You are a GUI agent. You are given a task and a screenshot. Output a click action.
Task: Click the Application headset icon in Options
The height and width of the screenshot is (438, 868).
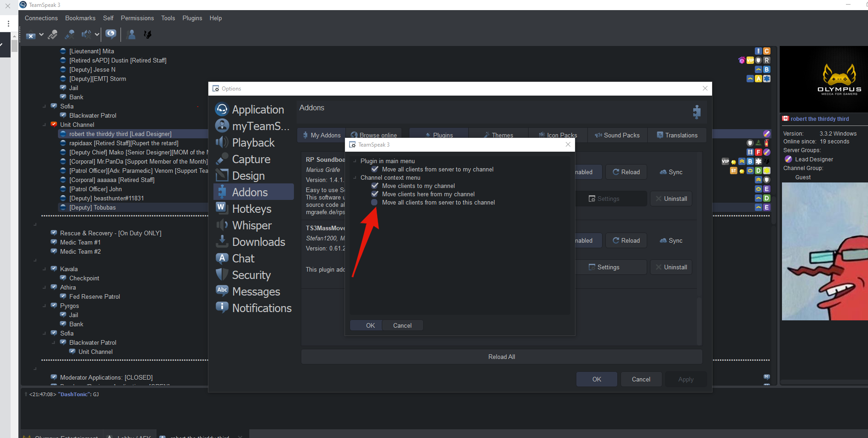[222, 109]
